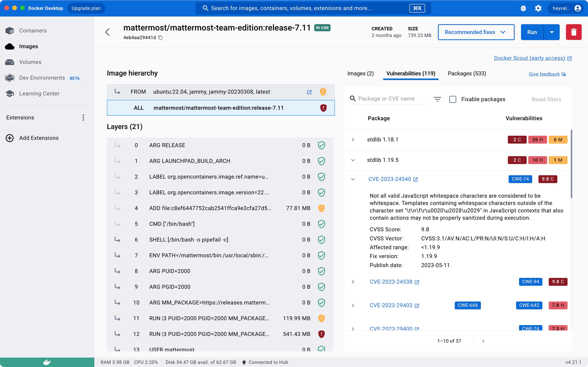Switch to the Images 2 tab

tap(360, 73)
